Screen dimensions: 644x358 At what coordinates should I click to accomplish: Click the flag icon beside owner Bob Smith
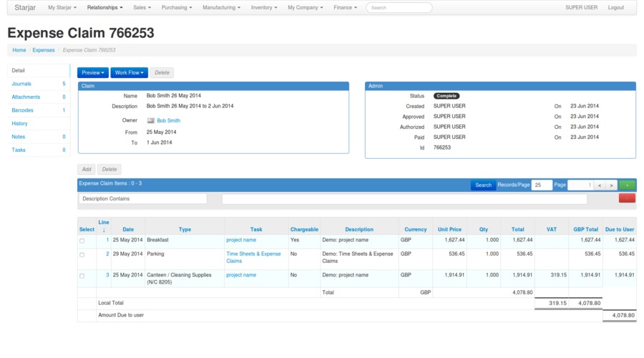(151, 121)
